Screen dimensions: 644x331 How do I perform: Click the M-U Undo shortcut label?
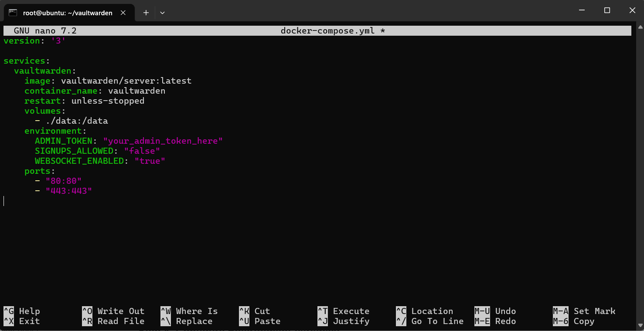pos(495,311)
